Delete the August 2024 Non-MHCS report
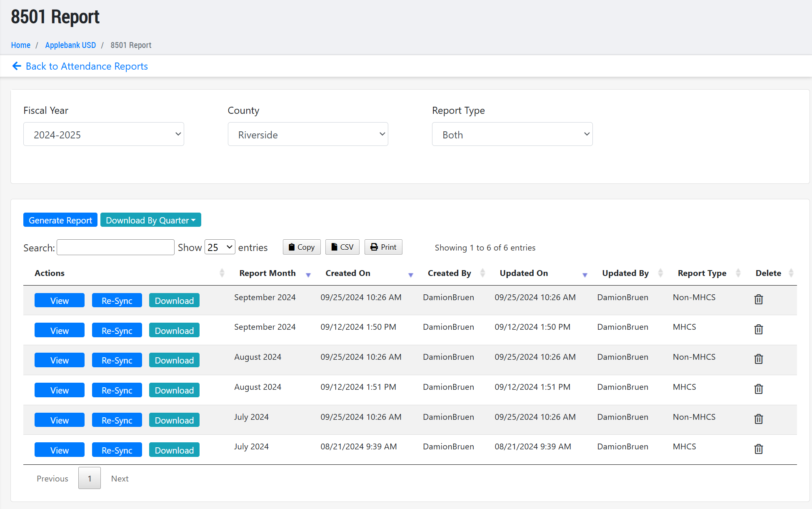Screen dimensions: 812x509 pyautogui.click(x=758, y=359)
